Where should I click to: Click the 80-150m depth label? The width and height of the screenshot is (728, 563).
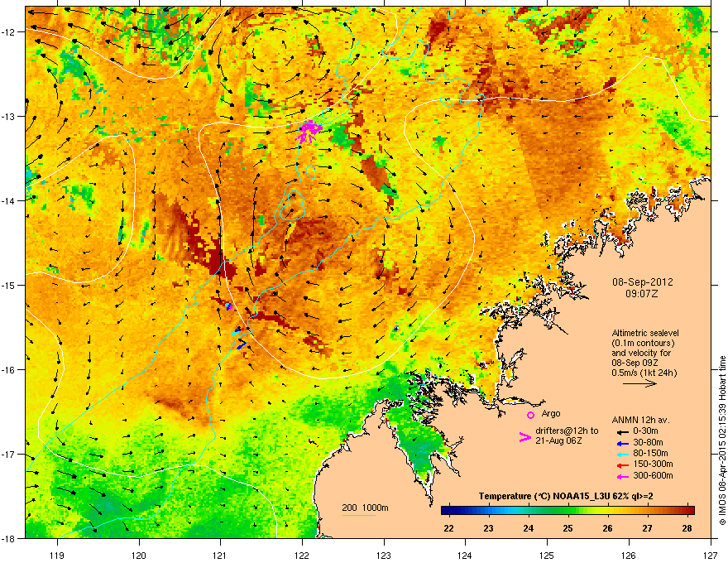tap(650, 453)
